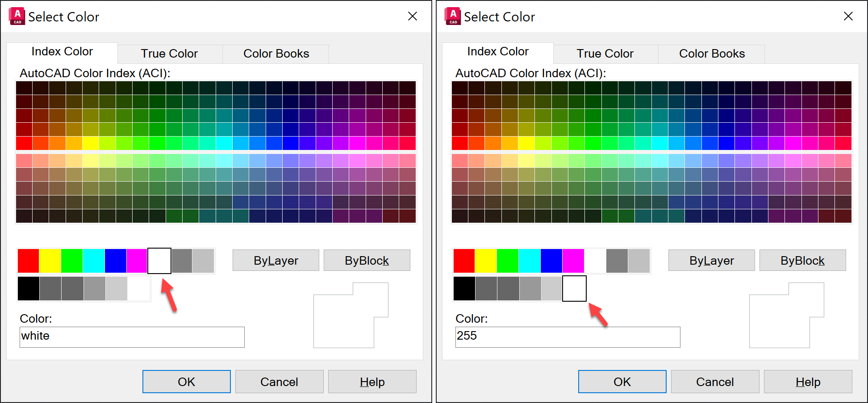Select the magenta swatch in the right quick palette
This screenshot has width=868, height=403.
click(x=573, y=261)
